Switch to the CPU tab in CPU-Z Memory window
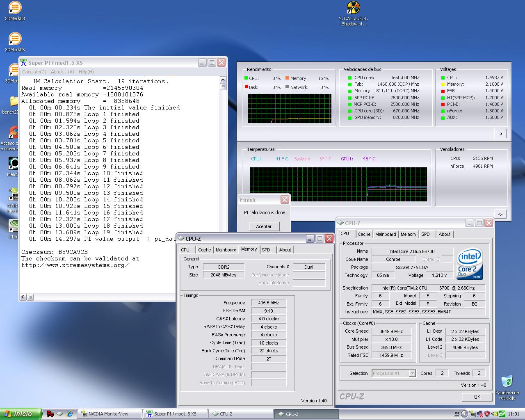 tap(185, 250)
